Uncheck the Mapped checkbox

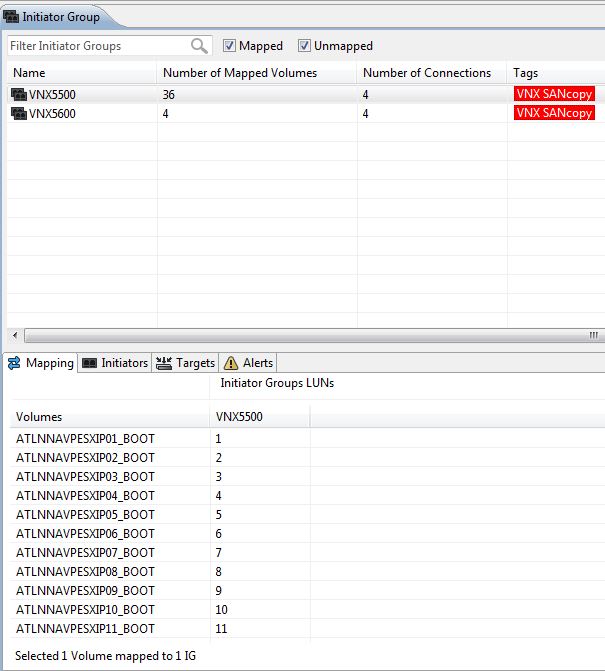point(229,45)
